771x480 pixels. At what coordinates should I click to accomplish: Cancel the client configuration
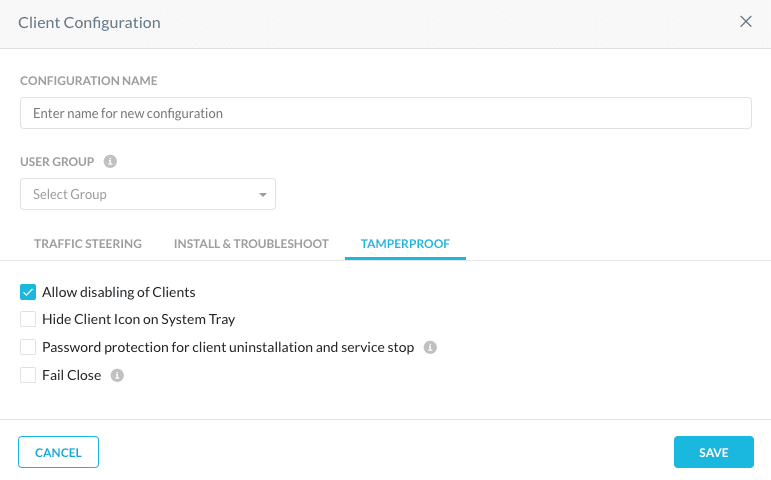click(x=59, y=452)
